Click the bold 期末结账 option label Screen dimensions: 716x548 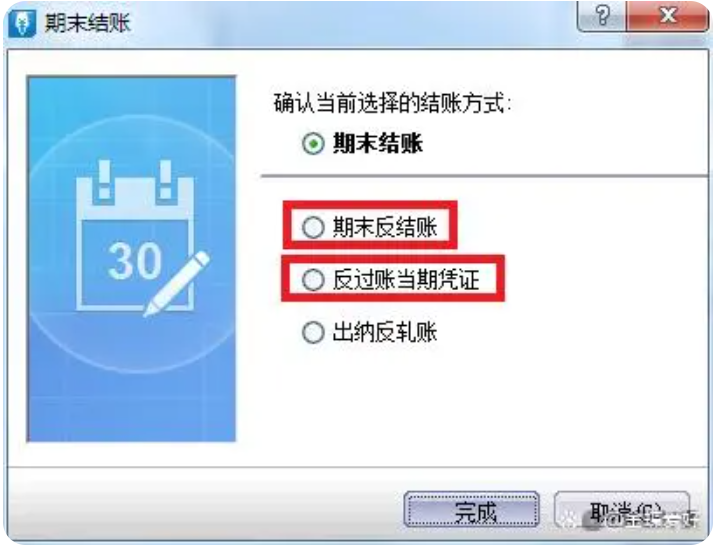378,143
